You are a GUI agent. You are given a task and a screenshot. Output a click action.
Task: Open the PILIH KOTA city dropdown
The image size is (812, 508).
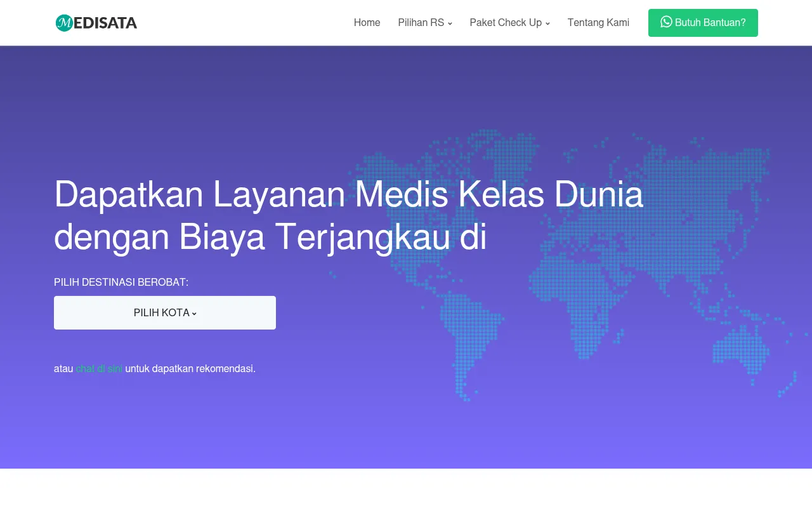[x=165, y=312]
